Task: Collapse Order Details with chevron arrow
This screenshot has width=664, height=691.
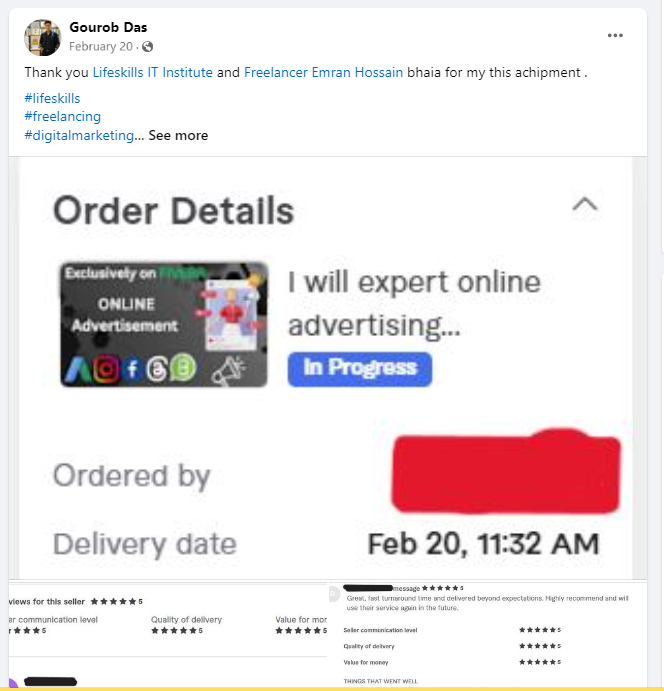Action: click(x=585, y=205)
